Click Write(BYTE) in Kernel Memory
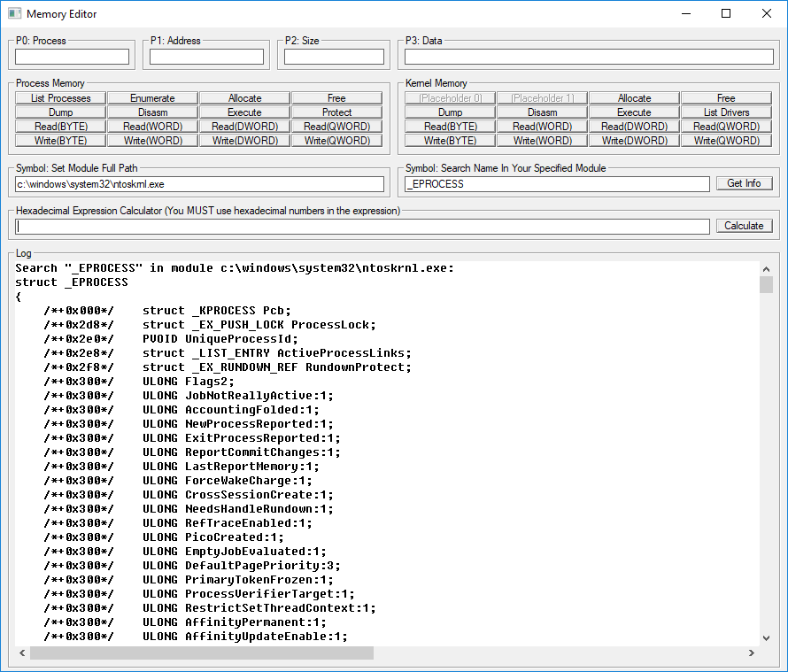Screen dimensions: 788x672 coord(451,140)
